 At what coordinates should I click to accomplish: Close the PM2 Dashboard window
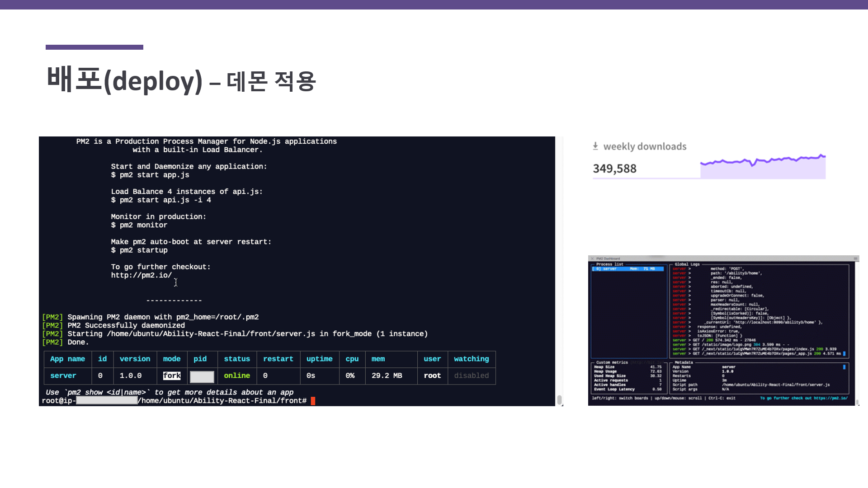pyautogui.click(x=592, y=259)
